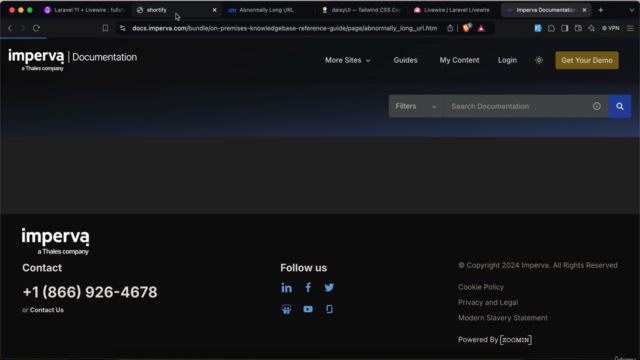This screenshot has height=360, width=640.
Task: Click the extensions puzzle icon
Action: 551,28
